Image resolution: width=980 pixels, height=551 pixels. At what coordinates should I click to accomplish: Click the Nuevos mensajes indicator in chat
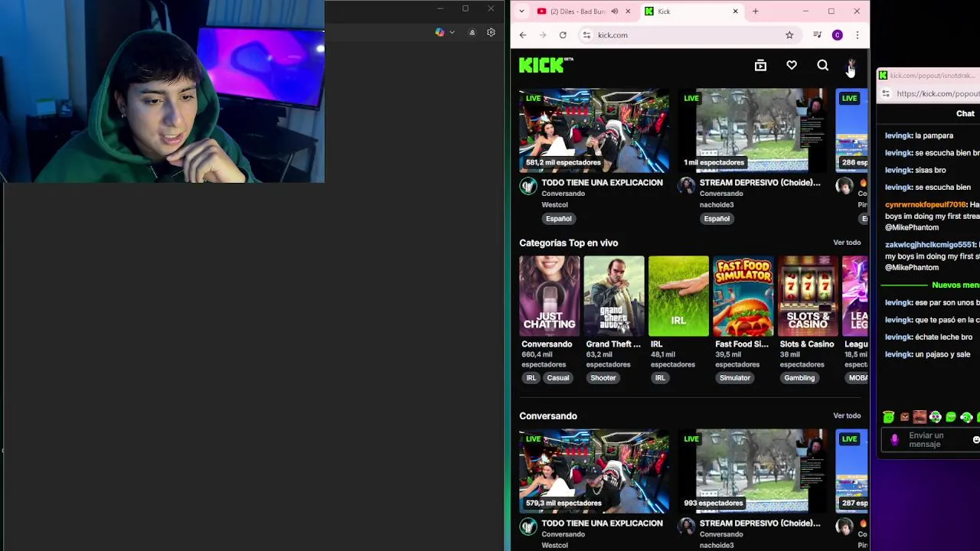[x=955, y=285]
